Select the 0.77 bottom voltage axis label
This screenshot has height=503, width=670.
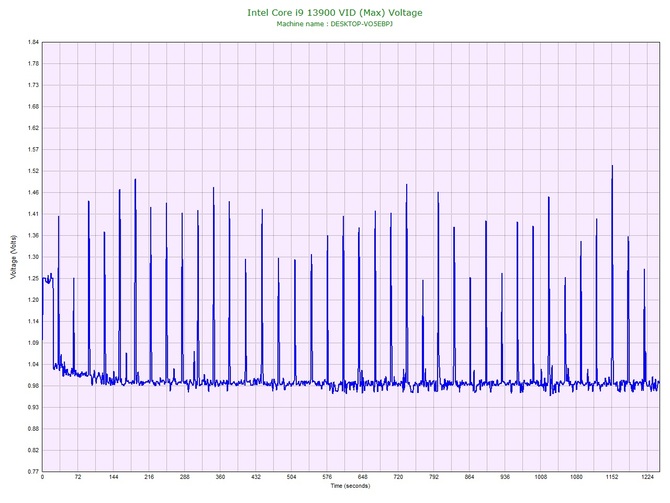(x=33, y=472)
